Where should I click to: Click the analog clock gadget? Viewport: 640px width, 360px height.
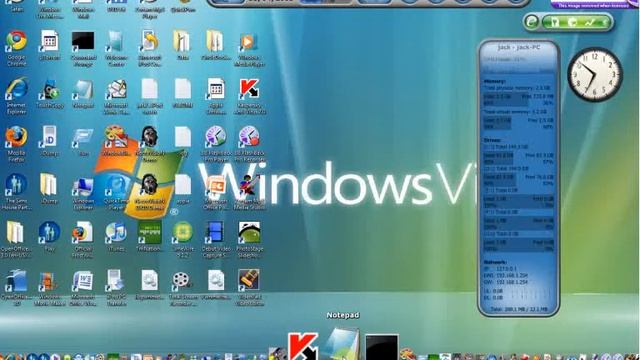click(594, 74)
